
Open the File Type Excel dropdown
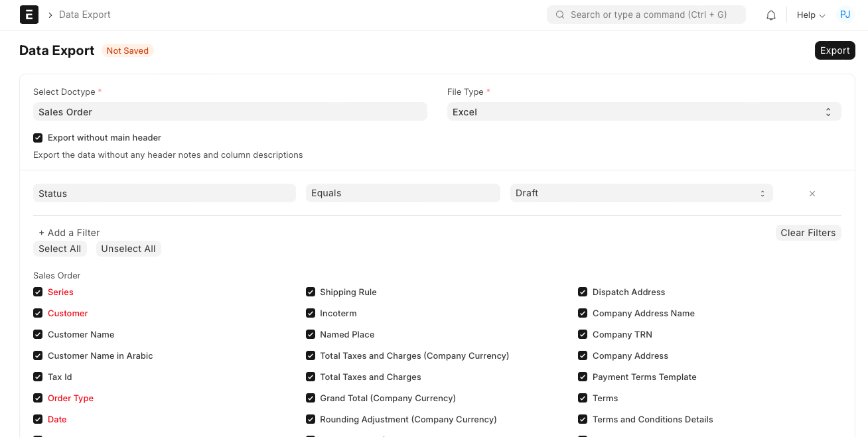point(644,112)
